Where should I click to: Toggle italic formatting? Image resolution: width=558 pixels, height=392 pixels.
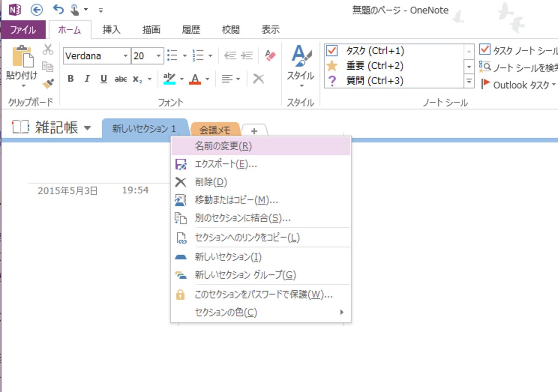tap(87, 79)
